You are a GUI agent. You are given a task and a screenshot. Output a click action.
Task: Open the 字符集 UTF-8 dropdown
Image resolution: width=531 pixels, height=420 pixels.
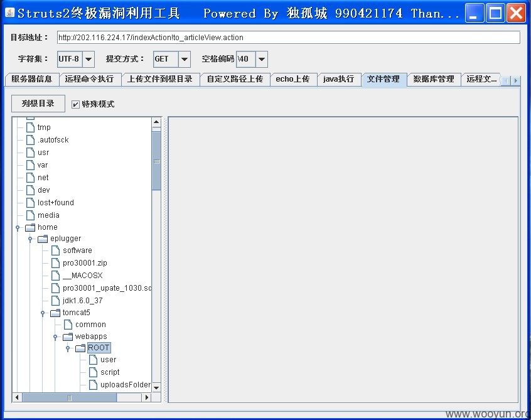[x=88, y=59]
